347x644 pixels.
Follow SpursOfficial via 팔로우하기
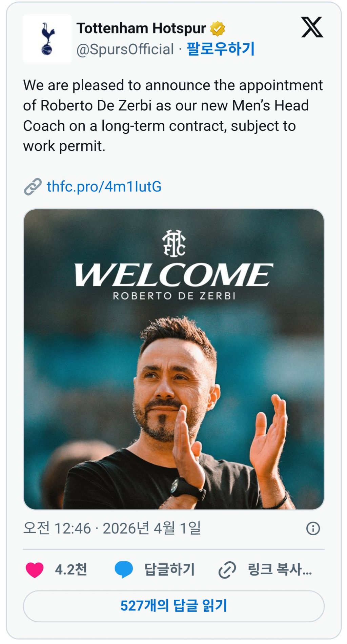[x=221, y=49]
